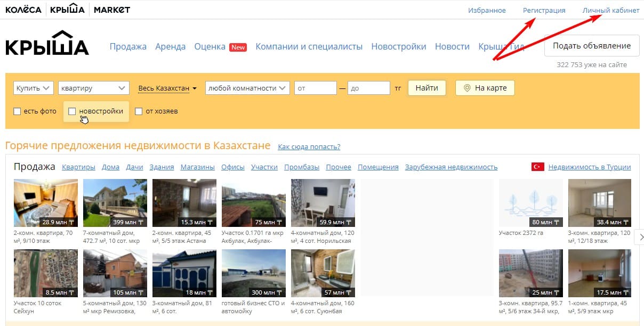Go to the Новостройки menu item
Image resolution: width=644 pixels, height=326 pixels.
[x=398, y=46]
